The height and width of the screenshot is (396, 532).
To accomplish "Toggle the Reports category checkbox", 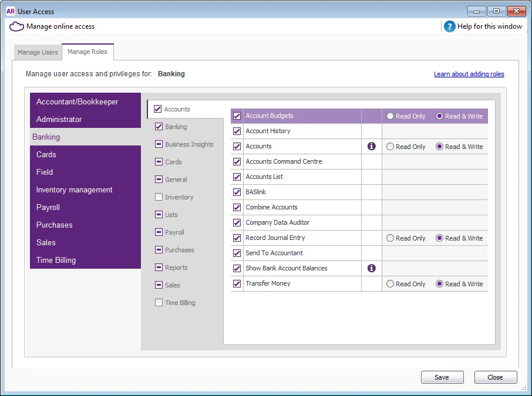I will pos(159,268).
